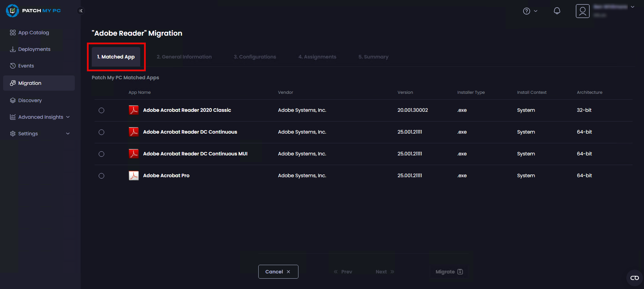This screenshot has height=289, width=644.
Task: Open the chat widget in bottom corner
Action: 634,278
